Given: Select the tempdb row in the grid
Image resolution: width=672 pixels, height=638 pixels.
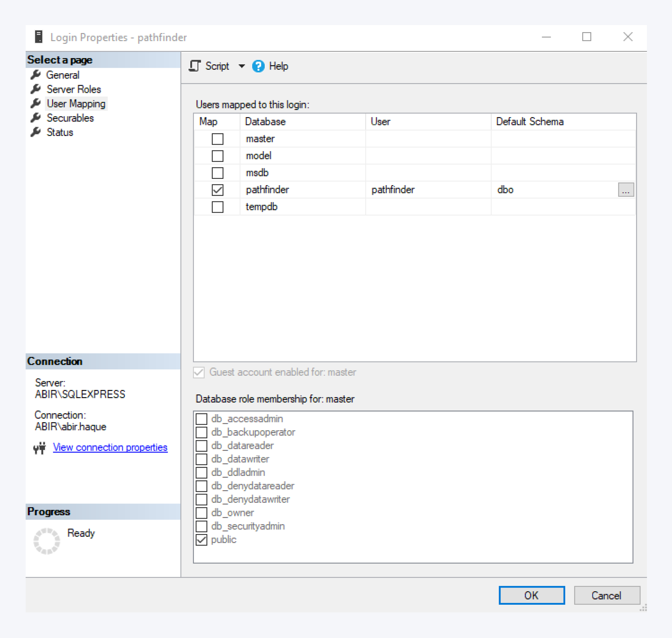Looking at the screenshot, I should click(262, 206).
